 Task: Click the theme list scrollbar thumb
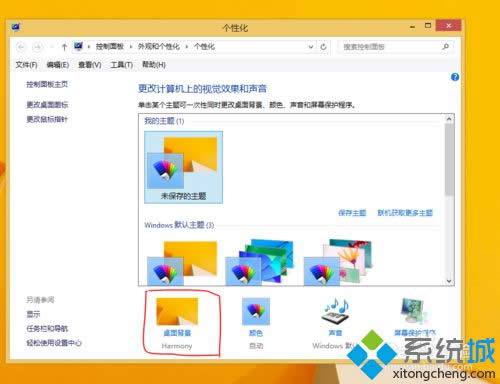449,160
